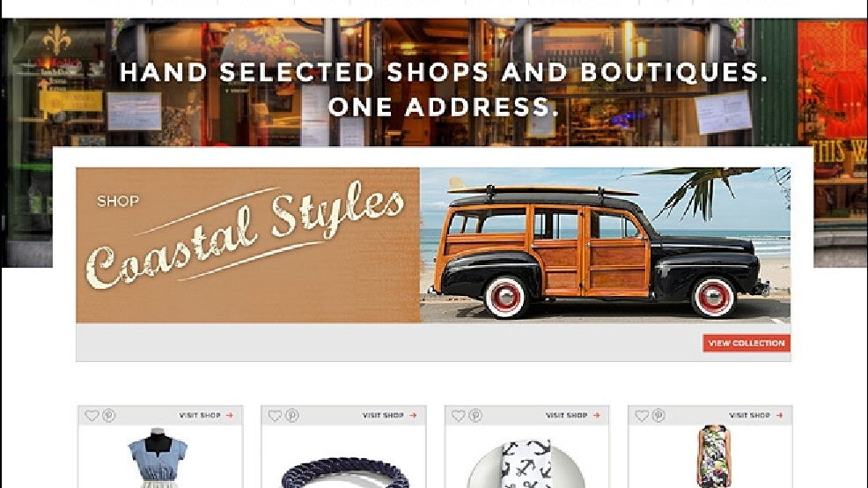Click the heart icon on the rope bracelet card
Screen dimensions: 868x488
click(x=276, y=415)
